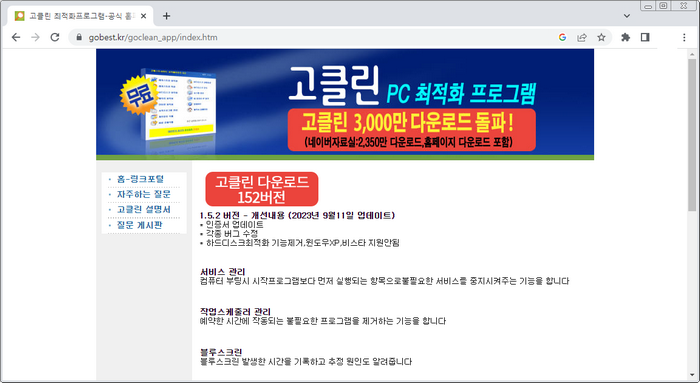Click the 3,000만 다운로드 돌파 red box
700x383 pixels.
click(412, 129)
